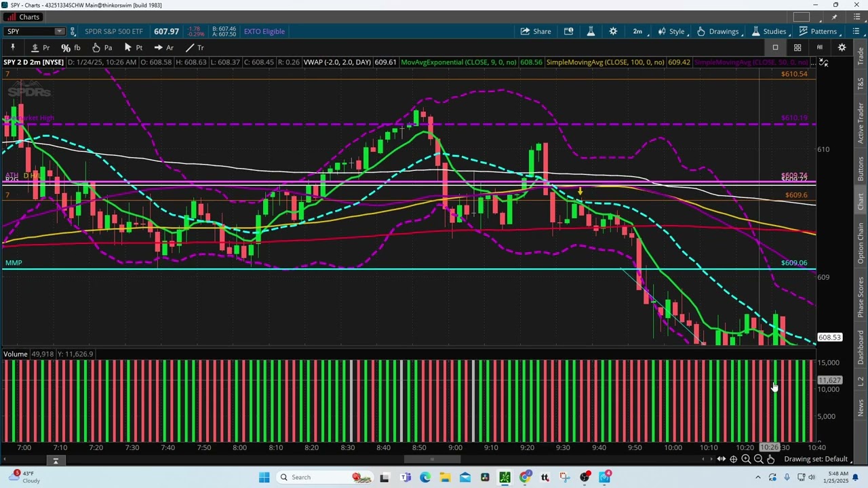This screenshot has width=868, height=488.
Task: Click the crosshair reset zoom icon
Action: tap(733, 459)
